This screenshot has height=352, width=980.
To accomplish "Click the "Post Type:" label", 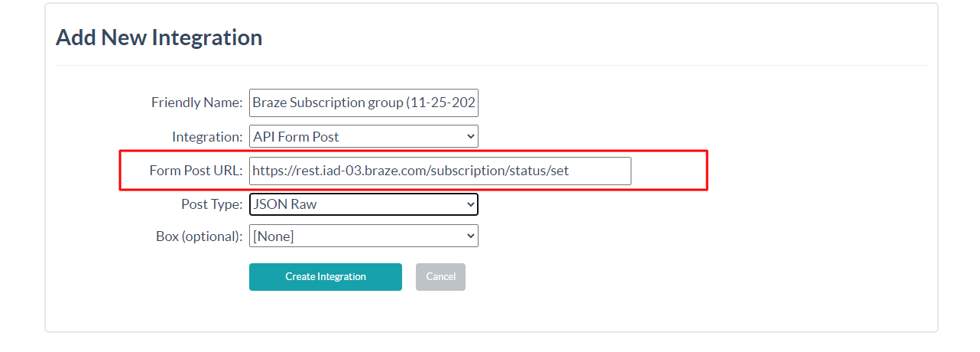I will (212, 204).
